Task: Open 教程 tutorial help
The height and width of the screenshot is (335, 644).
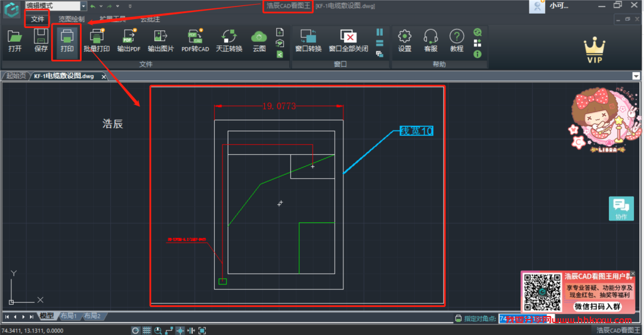Action: (x=457, y=41)
